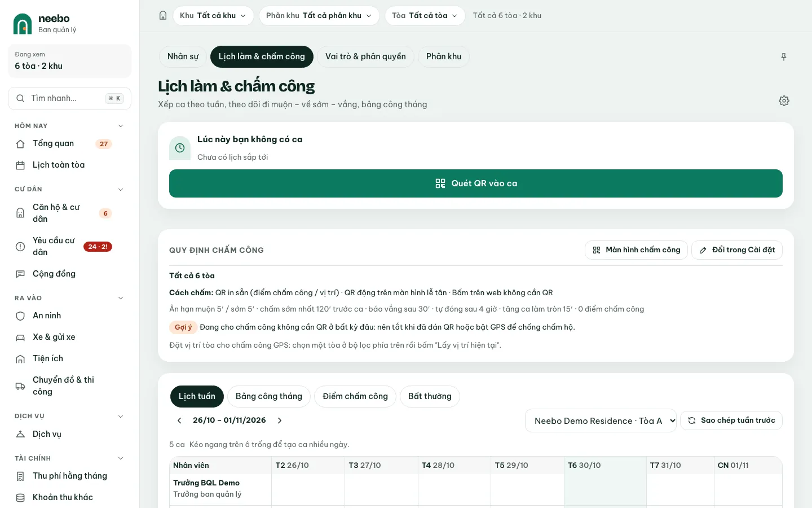Click the An ninh shield icon
This screenshot has width=812, height=508.
[20, 316]
